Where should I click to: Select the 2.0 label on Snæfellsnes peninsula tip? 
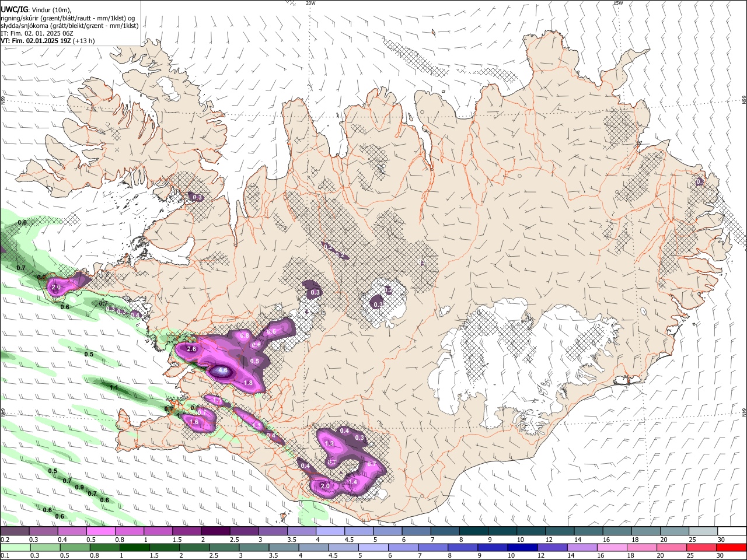tap(56, 288)
